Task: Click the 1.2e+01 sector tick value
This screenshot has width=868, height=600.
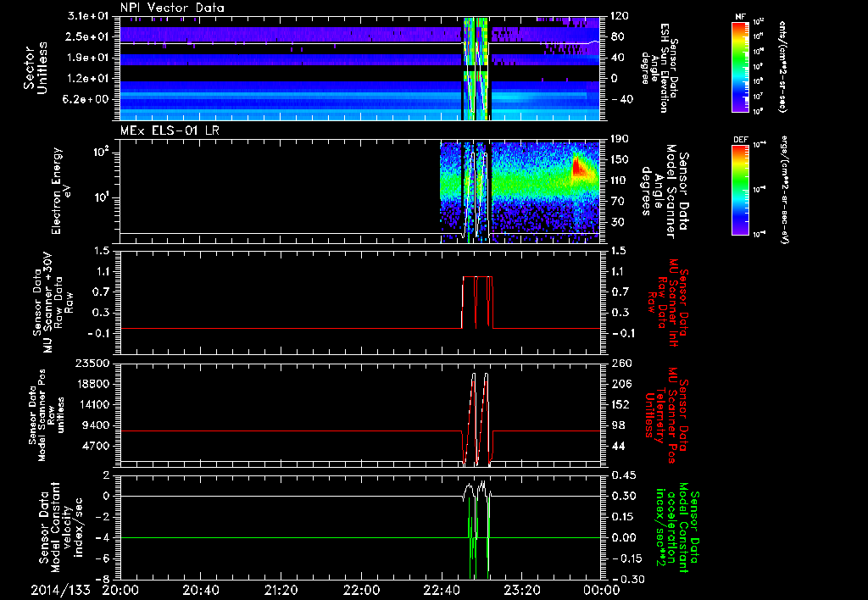Action: tap(88, 79)
